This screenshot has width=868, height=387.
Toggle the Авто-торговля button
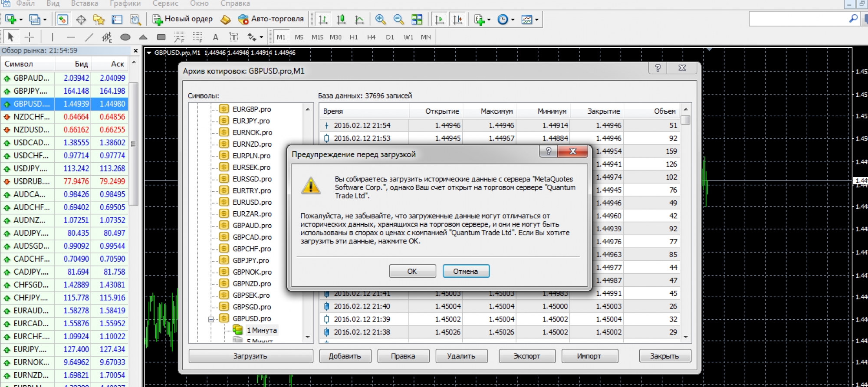click(x=271, y=19)
